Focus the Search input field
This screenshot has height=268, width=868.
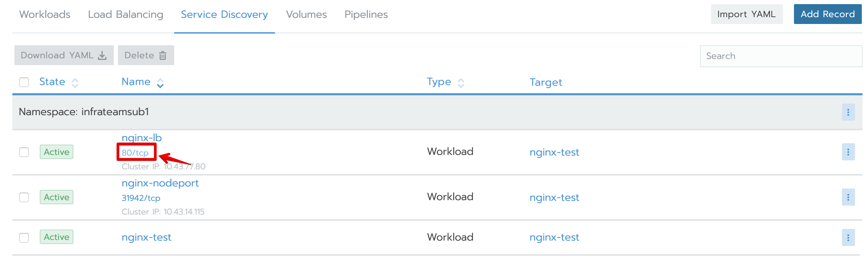coord(781,56)
